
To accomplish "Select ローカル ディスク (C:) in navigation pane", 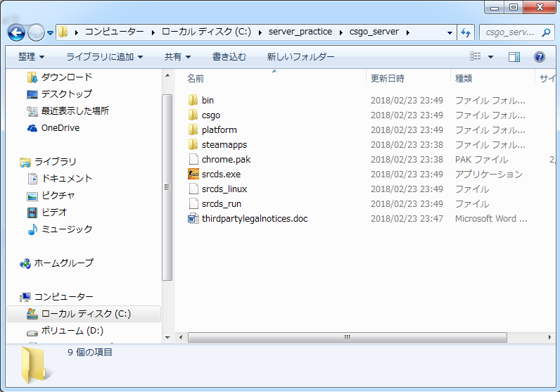I will [84, 314].
